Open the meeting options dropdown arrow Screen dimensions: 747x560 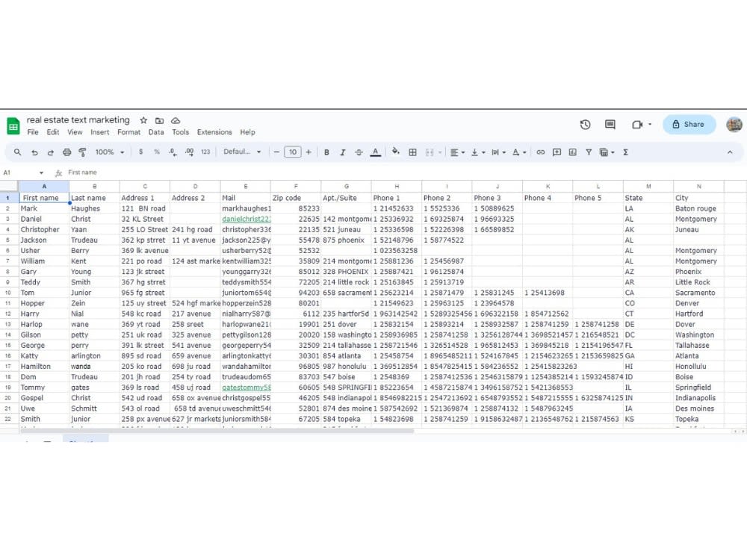(x=650, y=124)
